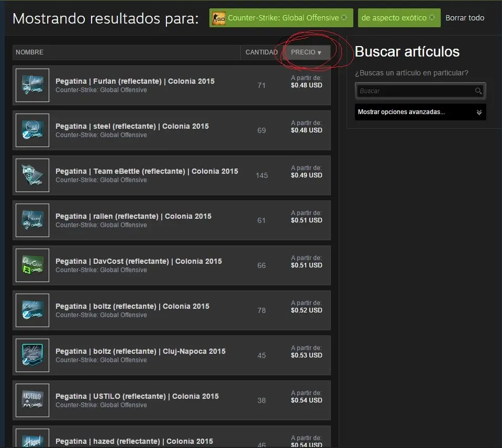Open listing 'Pegatina | USTILO (reflectante) | Colonia 2015'
Viewport: 502px width, 448px height.
click(137, 397)
